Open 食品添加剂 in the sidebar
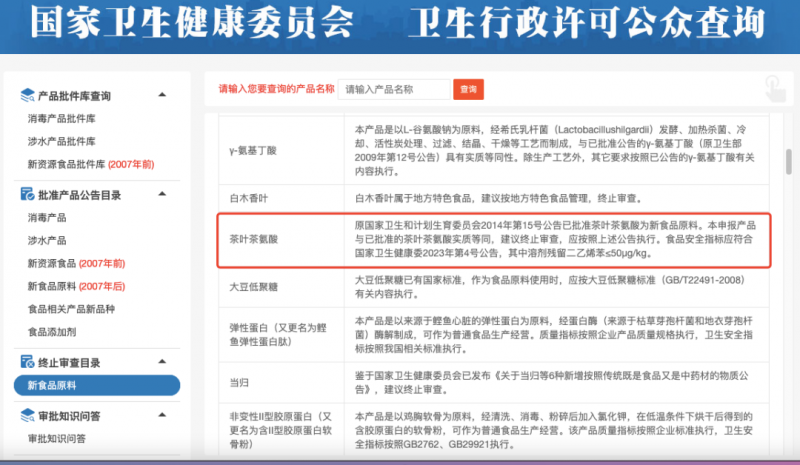The width and height of the screenshot is (800, 465). (x=52, y=332)
